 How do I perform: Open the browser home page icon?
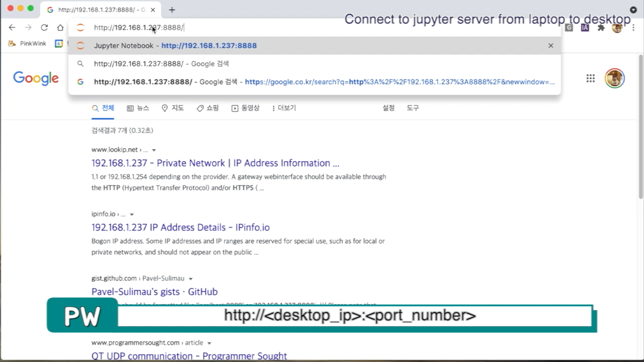point(60,28)
